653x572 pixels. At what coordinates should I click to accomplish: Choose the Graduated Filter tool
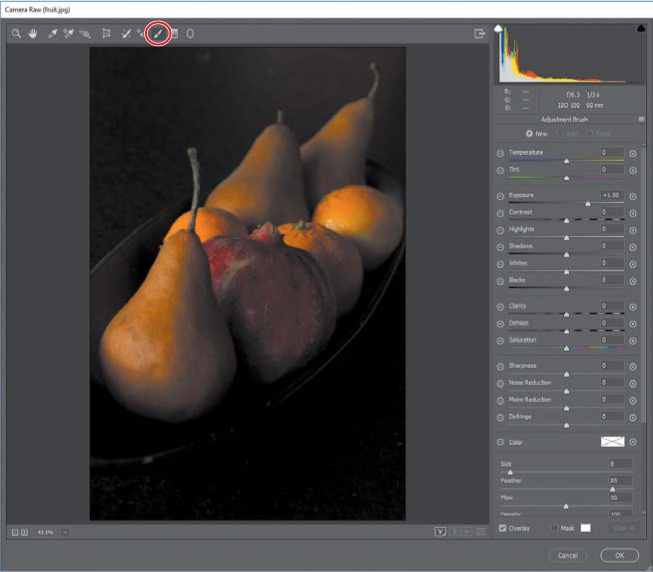174,34
